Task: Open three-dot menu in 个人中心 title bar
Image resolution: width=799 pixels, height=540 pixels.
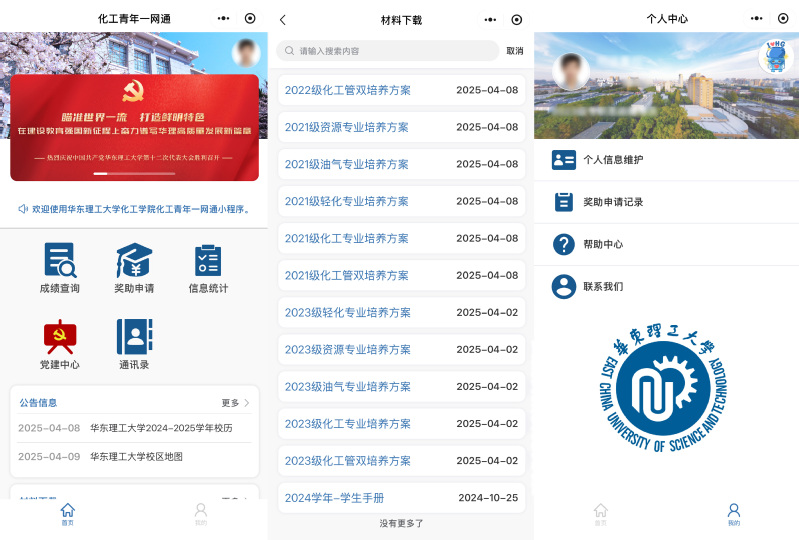Action: [x=756, y=19]
